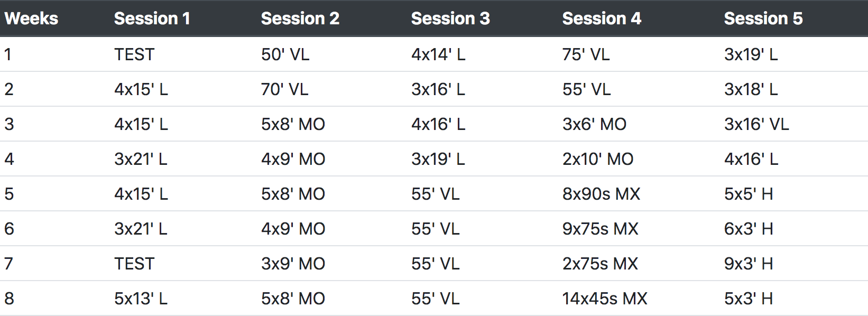This screenshot has width=868, height=316.
Task: Select the Session 4 column header
Action: [x=602, y=18]
